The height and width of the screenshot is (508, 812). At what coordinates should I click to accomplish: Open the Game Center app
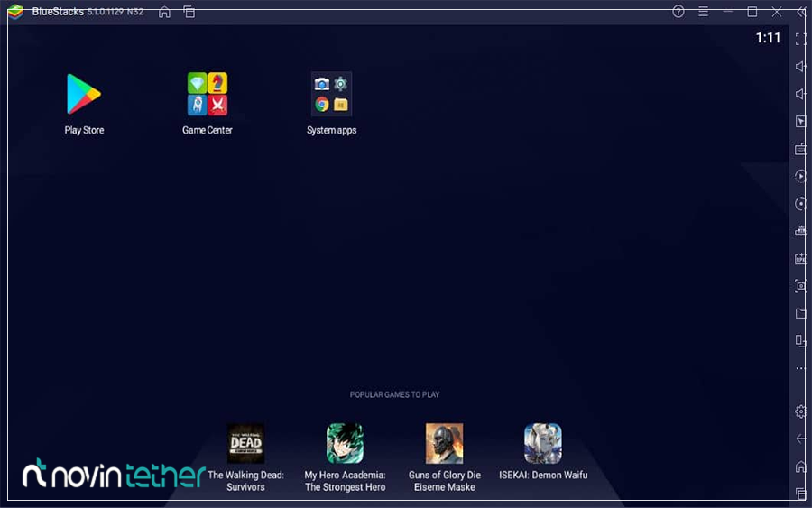pyautogui.click(x=208, y=94)
